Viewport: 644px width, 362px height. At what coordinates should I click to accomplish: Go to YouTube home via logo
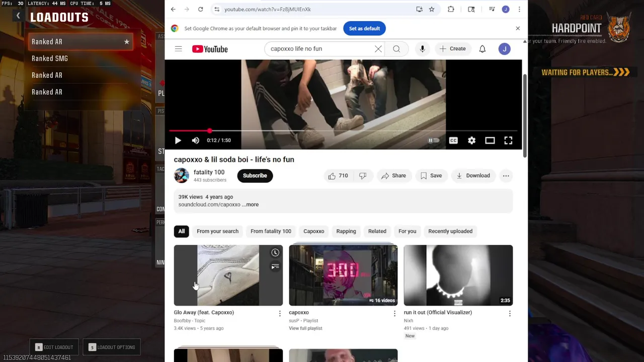click(x=210, y=49)
